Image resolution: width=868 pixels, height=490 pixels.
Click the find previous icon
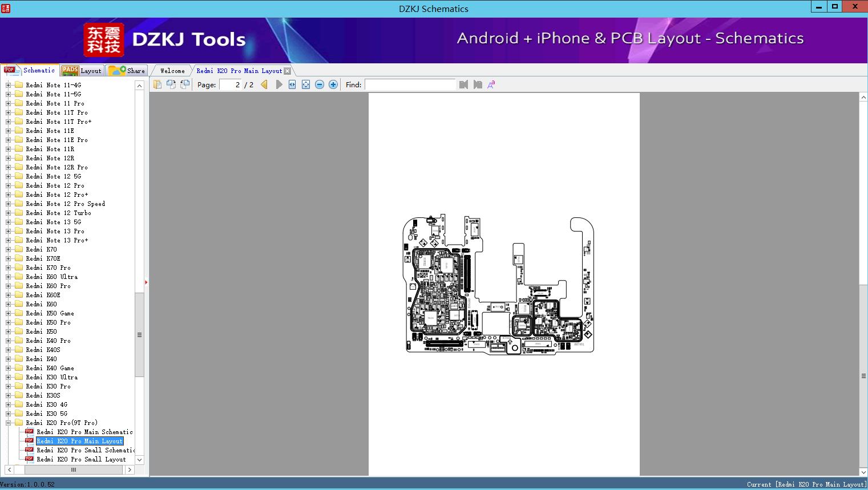463,84
